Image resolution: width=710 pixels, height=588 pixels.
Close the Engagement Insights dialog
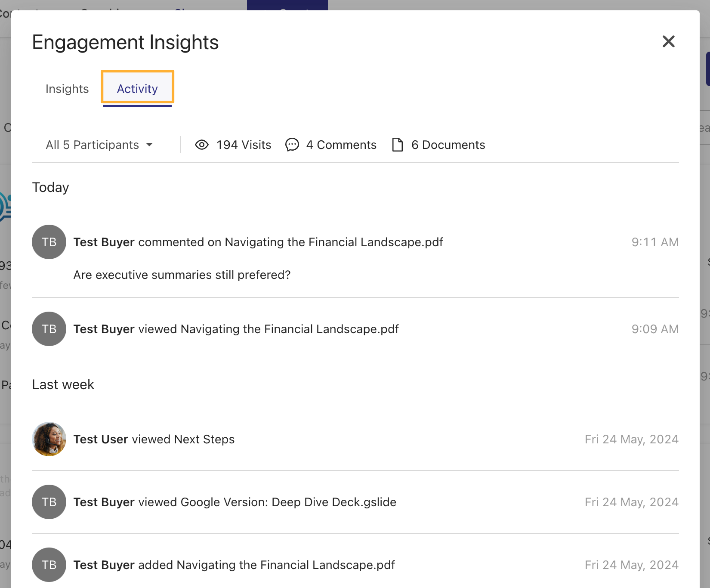668,42
